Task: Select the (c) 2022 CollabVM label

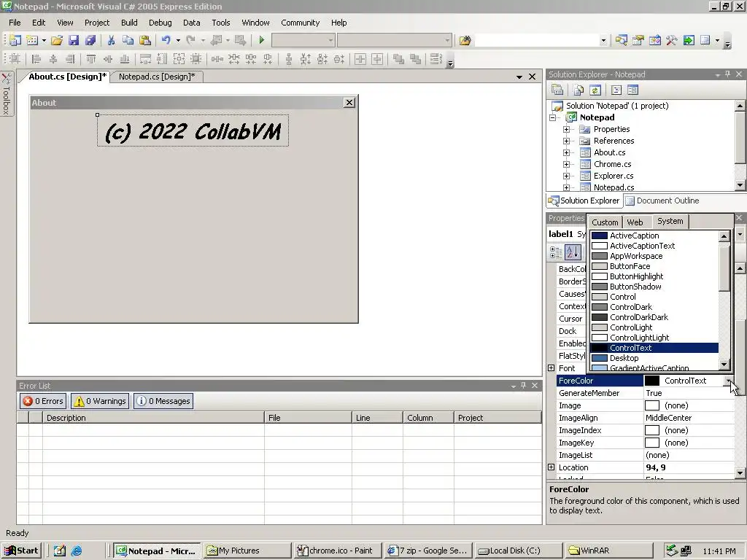Action: pos(193,131)
